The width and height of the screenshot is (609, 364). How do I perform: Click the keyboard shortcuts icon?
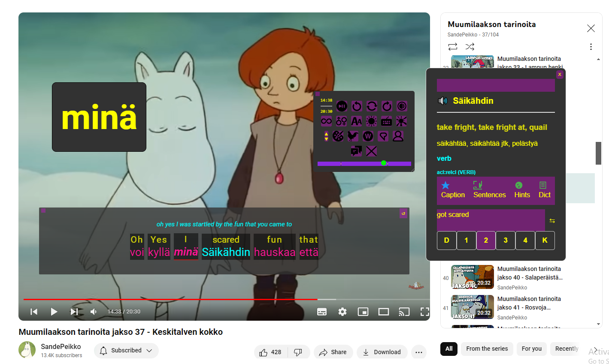[386, 121]
